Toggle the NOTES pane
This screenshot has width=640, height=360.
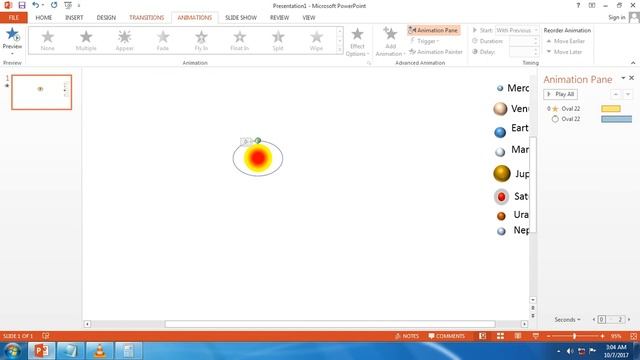click(x=407, y=336)
